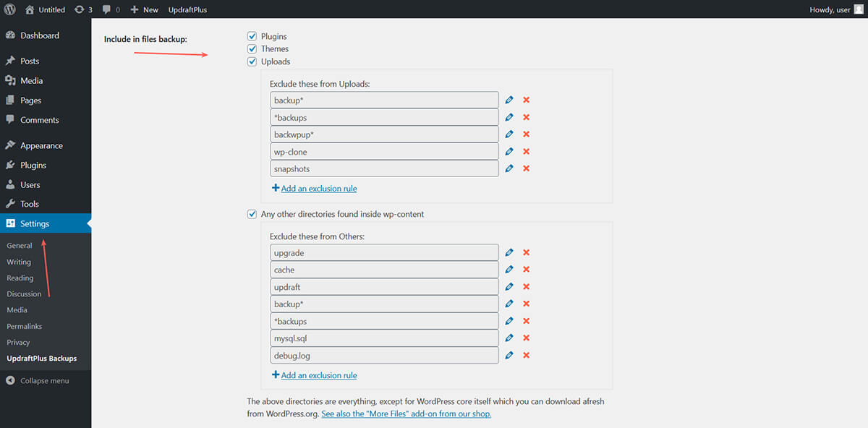Open General settings submenu

coord(20,246)
